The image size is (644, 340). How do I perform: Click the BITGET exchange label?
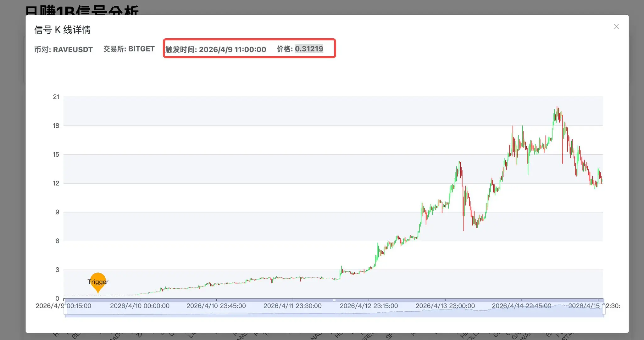(x=141, y=49)
